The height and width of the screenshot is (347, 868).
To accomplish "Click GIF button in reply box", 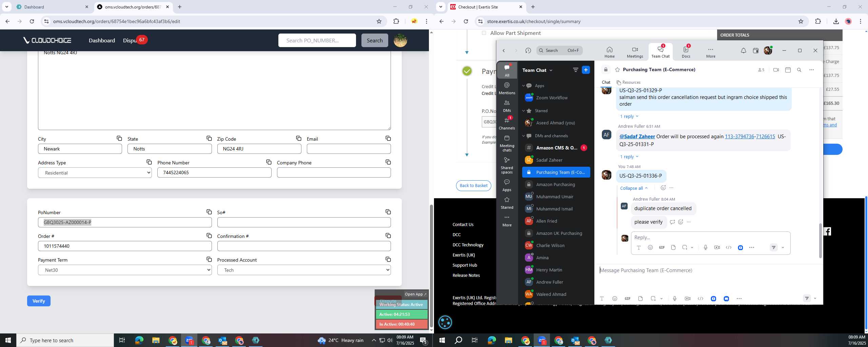I will [x=662, y=247].
